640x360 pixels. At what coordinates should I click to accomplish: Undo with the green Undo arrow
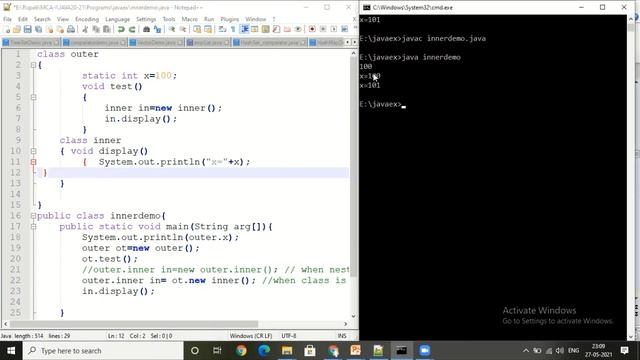point(121,29)
